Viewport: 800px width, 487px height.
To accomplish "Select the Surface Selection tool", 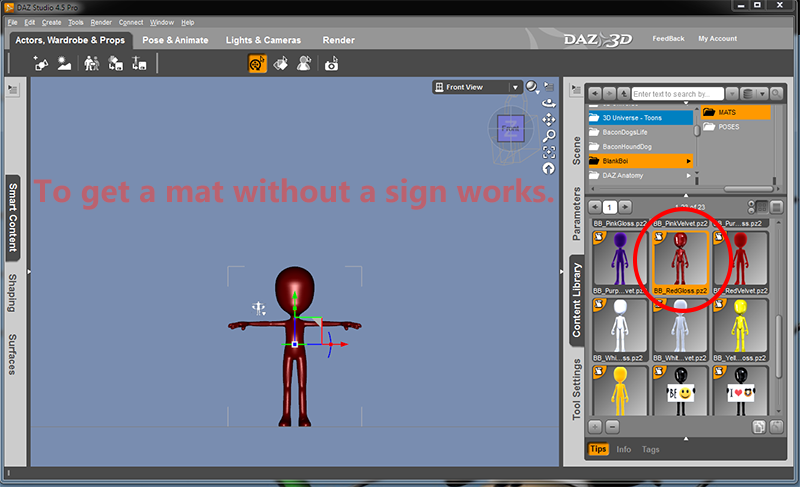I will (x=281, y=64).
